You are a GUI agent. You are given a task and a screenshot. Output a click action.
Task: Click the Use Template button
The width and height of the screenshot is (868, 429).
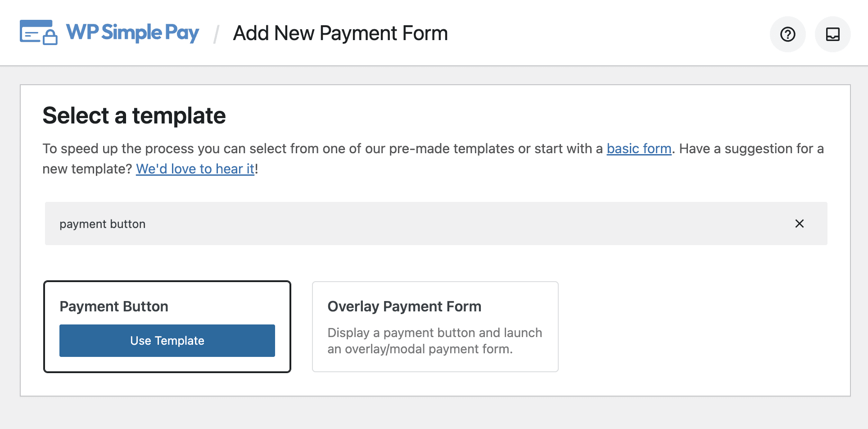coord(167,341)
